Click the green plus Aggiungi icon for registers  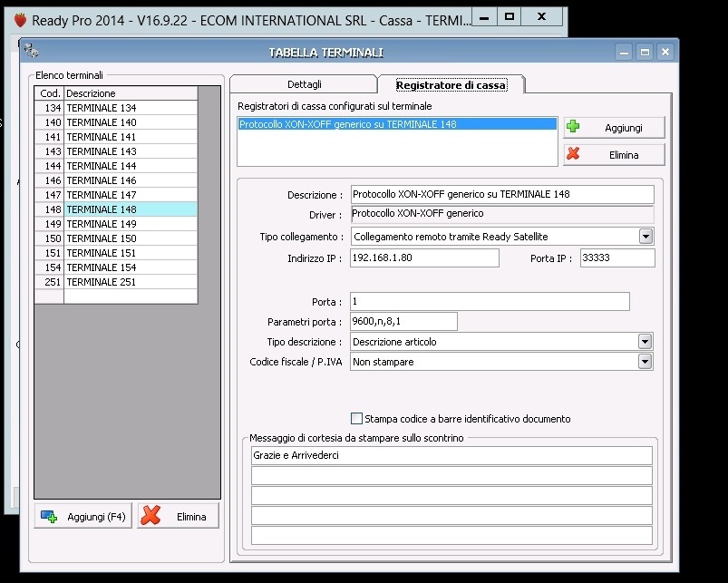573,128
